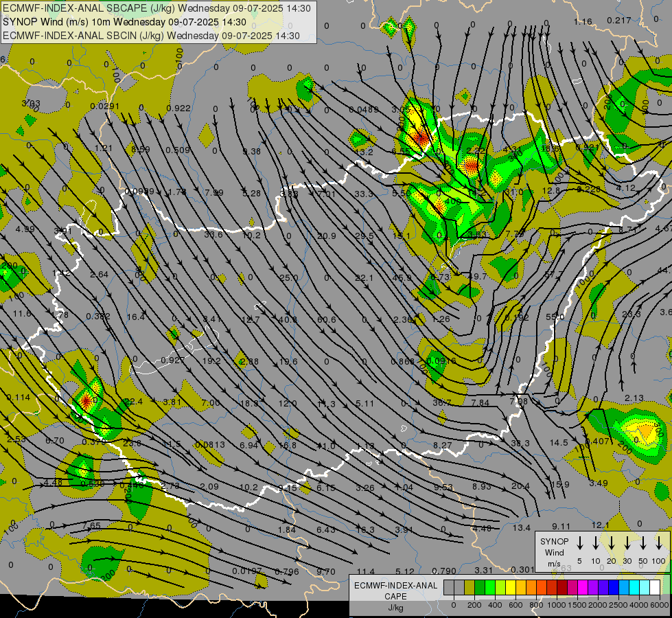Viewport: 672px width, 618px height.
Task: Click the map value 13.2
Action: tap(364, 152)
